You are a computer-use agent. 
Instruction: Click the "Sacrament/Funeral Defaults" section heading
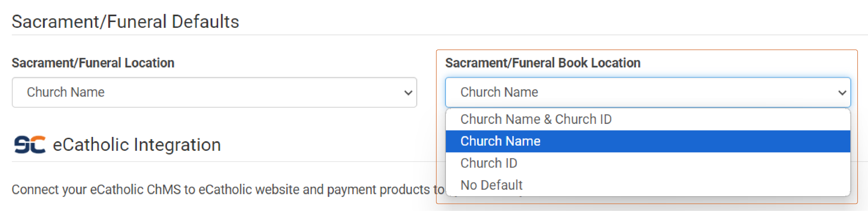tap(125, 22)
